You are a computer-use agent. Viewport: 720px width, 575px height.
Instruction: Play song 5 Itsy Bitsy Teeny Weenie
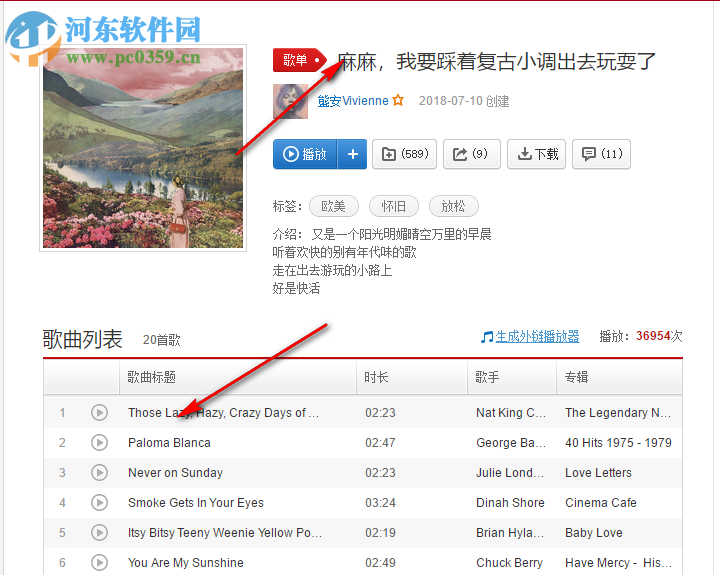coord(99,532)
